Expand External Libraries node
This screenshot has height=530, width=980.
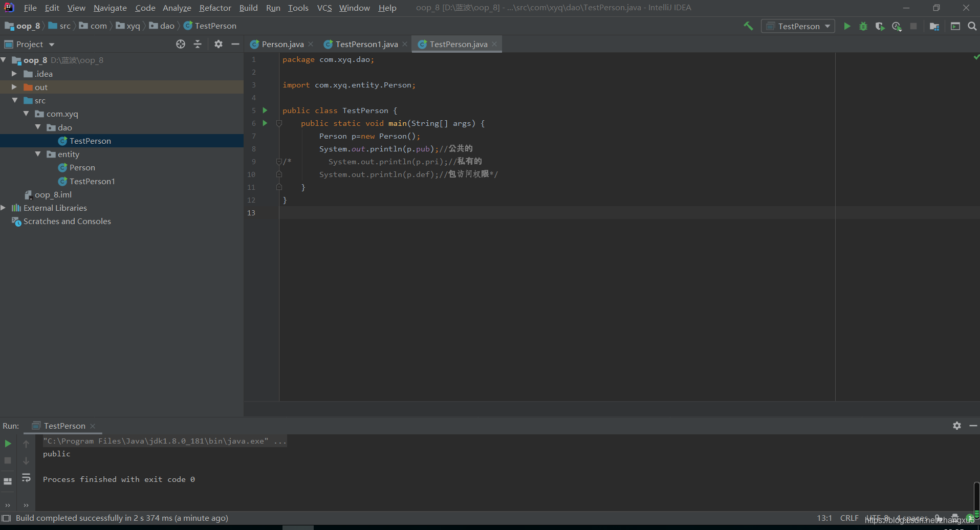pyautogui.click(x=4, y=208)
